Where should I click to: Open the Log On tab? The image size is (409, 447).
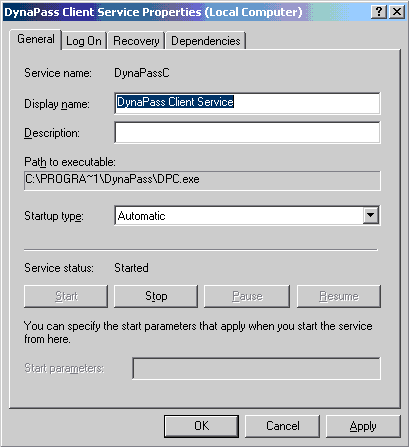click(84, 41)
